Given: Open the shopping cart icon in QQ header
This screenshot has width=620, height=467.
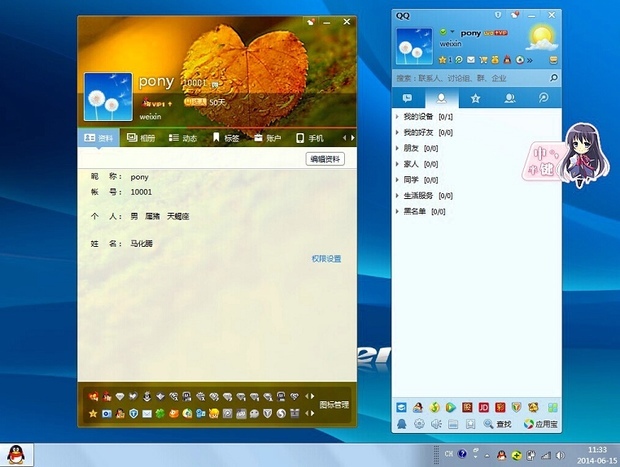Looking at the screenshot, I should 483,60.
